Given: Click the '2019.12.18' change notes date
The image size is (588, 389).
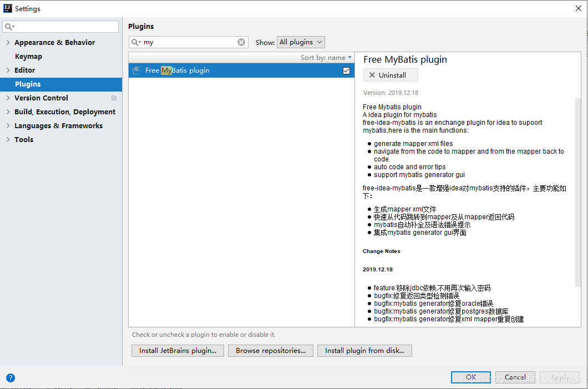Looking at the screenshot, I should pos(378,269).
